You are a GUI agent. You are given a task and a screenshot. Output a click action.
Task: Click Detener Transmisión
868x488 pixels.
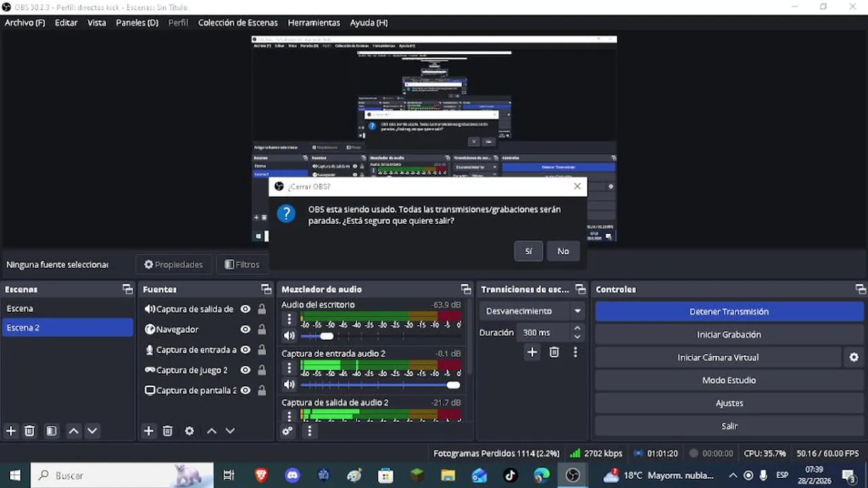tap(729, 312)
